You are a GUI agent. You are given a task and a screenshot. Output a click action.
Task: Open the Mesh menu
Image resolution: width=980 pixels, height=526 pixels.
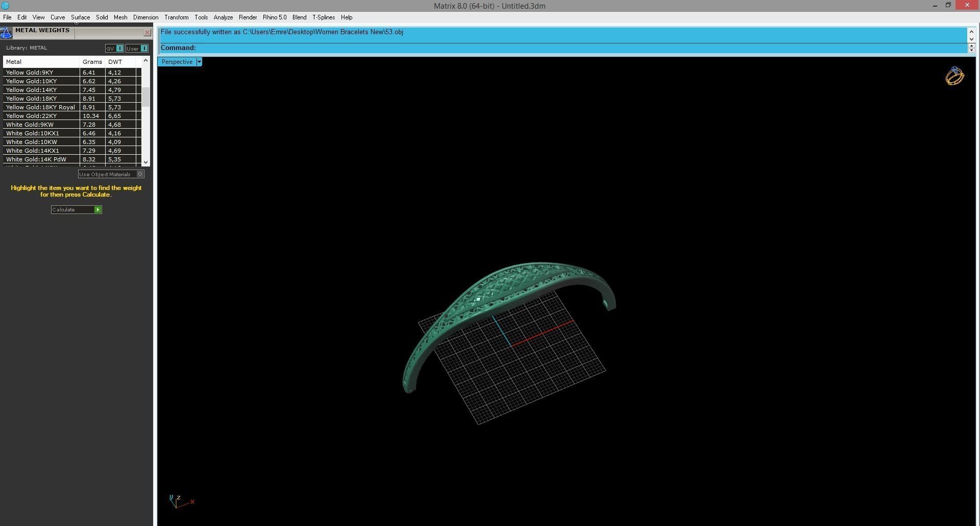coord(120,17)
